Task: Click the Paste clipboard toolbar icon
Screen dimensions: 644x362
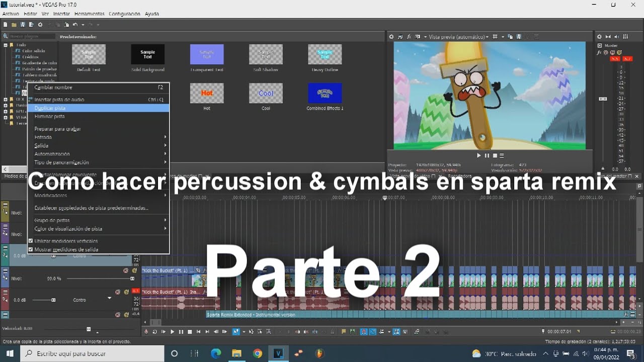Action: pos(66,25)
